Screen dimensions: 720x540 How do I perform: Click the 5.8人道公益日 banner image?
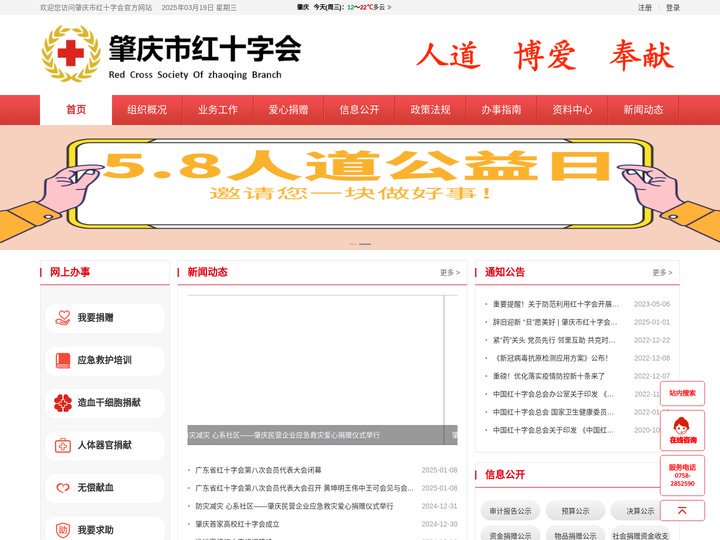[x=360, y=187]
